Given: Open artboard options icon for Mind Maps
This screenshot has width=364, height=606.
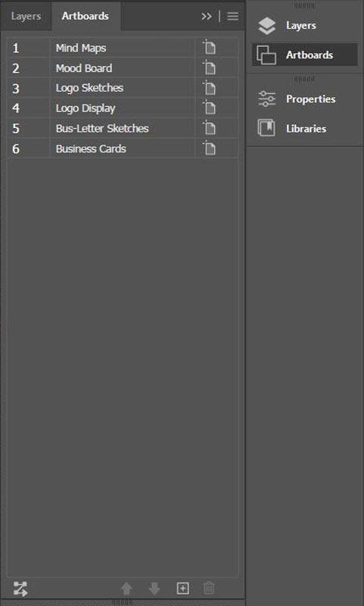Looking at the screenshot, I should click(x=209, y=47).
